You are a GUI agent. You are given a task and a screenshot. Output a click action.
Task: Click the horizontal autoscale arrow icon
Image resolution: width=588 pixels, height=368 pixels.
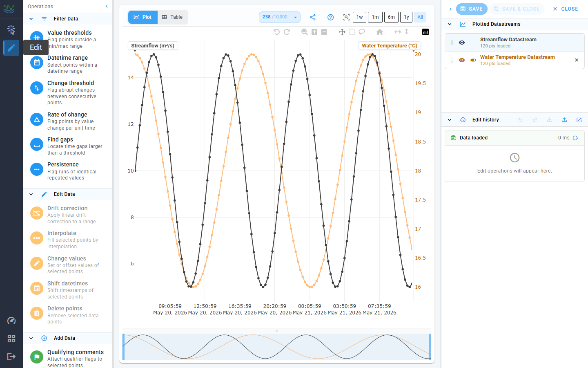pos(398,32)
